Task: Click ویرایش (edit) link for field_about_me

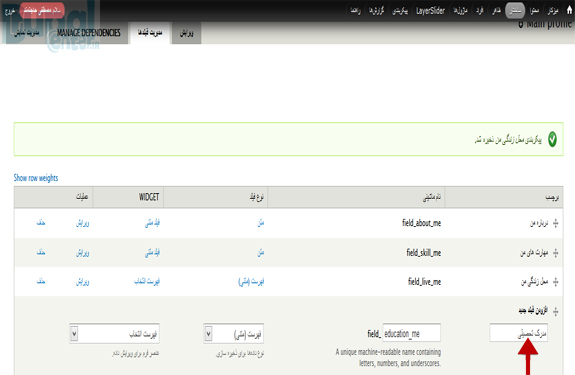Action: click(x=83, y=223)
